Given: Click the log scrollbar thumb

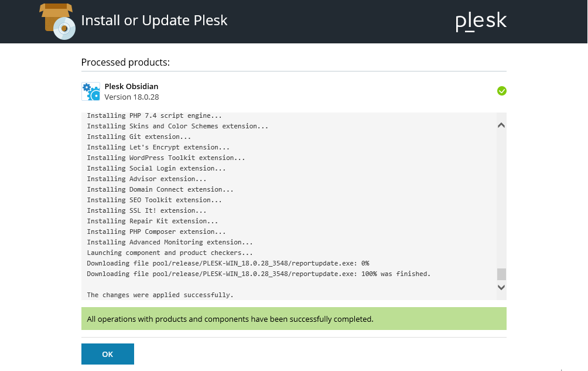Looking at the screenshot, I should pyautogui.click(x=501, y=274).
